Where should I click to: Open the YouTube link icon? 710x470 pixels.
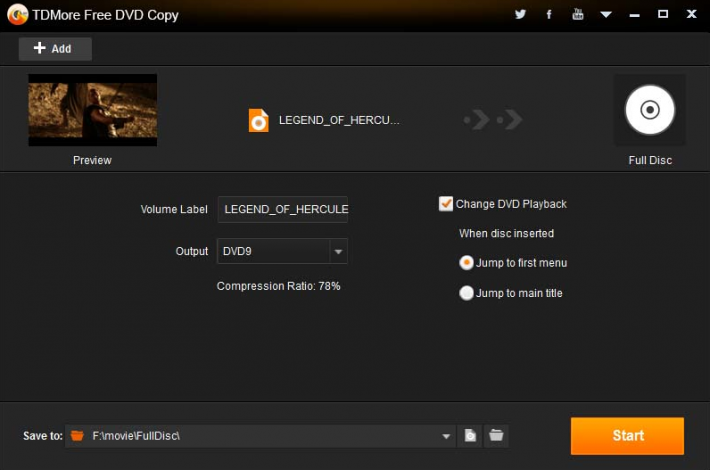(577, 14)
